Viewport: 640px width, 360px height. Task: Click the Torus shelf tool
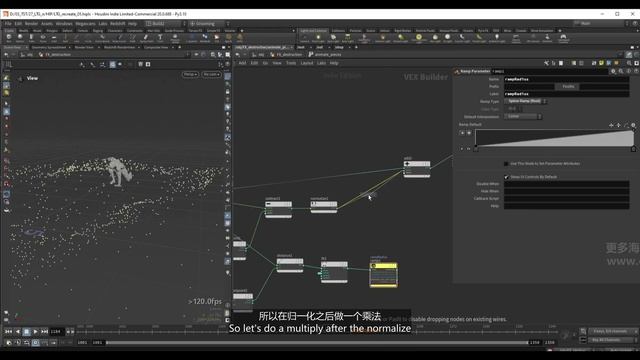(x=43, y=38)
